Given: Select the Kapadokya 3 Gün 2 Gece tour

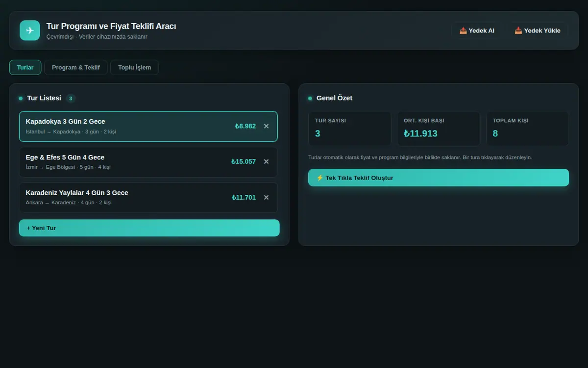Looking at the screenshot, I should 148,126.
